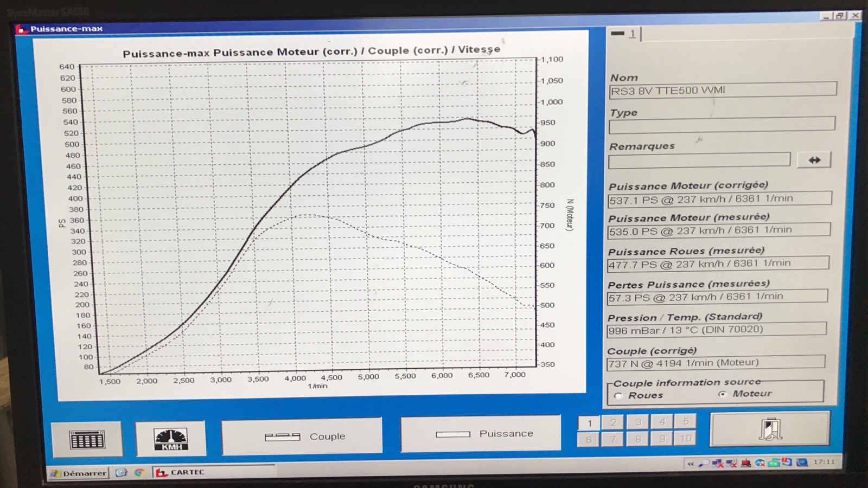The height and width of the screenshot is (488, 868).
Task: Click the double-arrow button beside Remarques
Action: point(814,160)
